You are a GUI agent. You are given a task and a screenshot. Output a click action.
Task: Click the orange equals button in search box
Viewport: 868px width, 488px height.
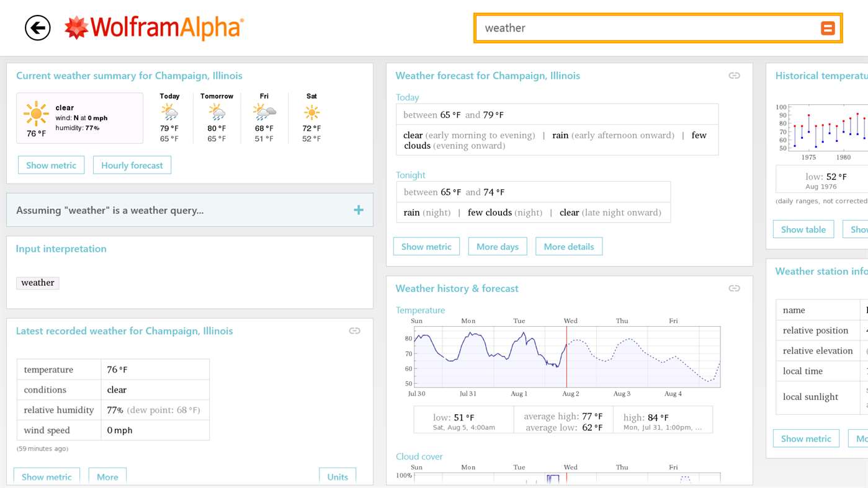pyautogui.click(x=828, y=28)
